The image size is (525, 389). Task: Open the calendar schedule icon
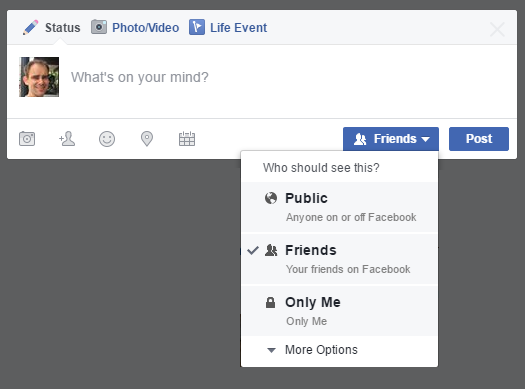pos(187,139)
